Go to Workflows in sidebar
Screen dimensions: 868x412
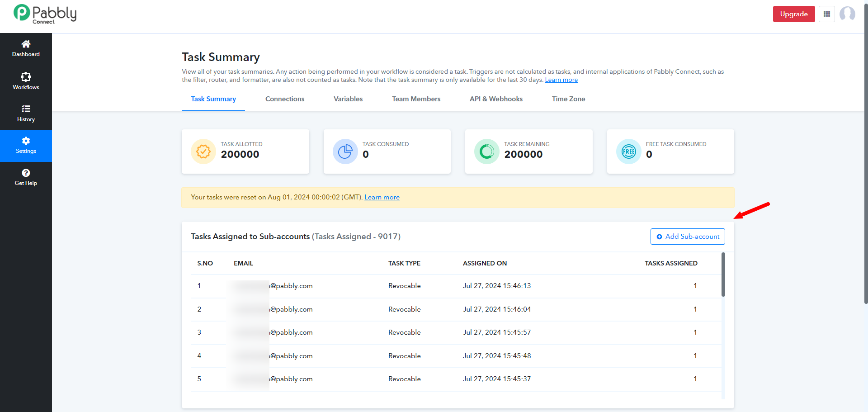coord(26,81)
